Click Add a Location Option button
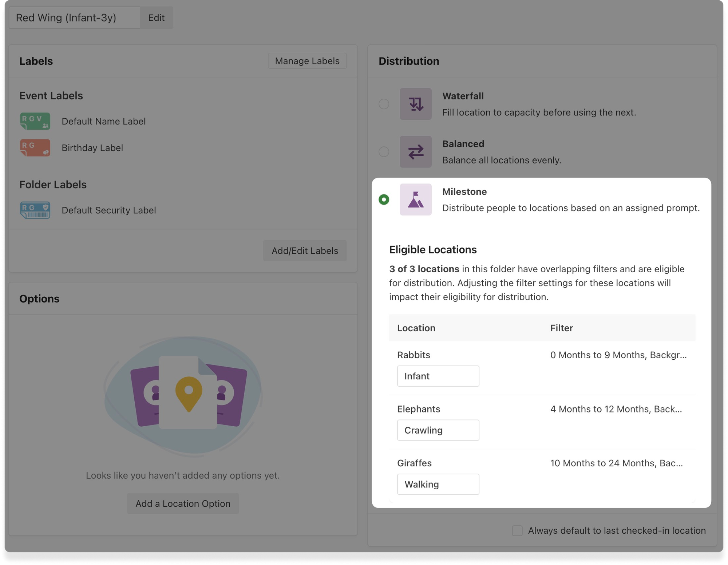Screen dimensions: 728x565 point(183,503)
